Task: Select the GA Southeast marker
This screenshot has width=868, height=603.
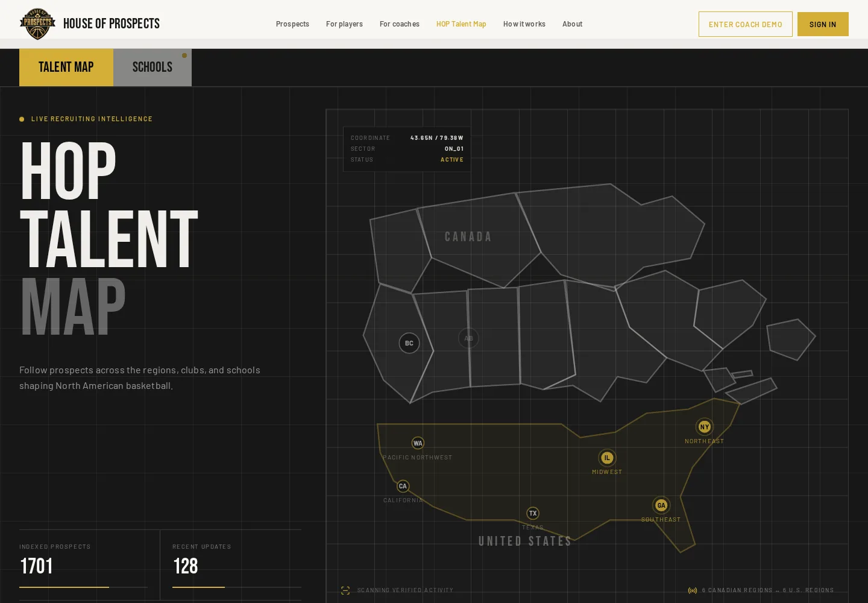Action: tap(661, 505)
